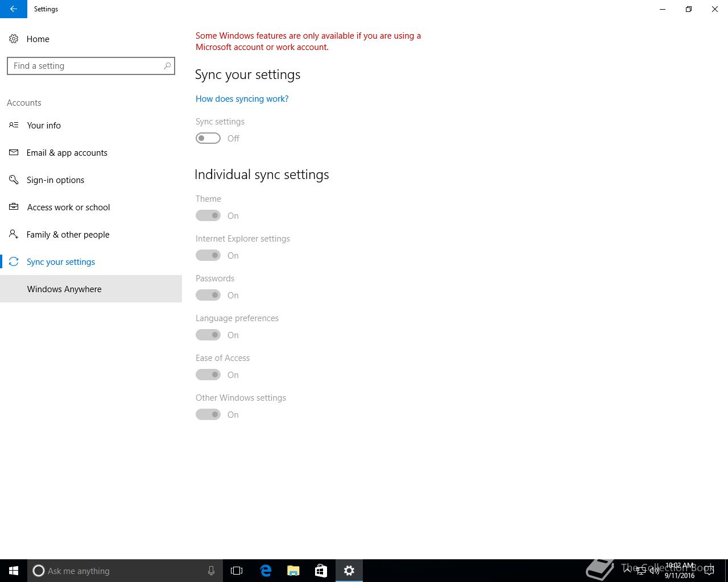Viewport: 728px width, 582px height.
Task: Click the red Microsoft account warning text
Action: (308, 41)
